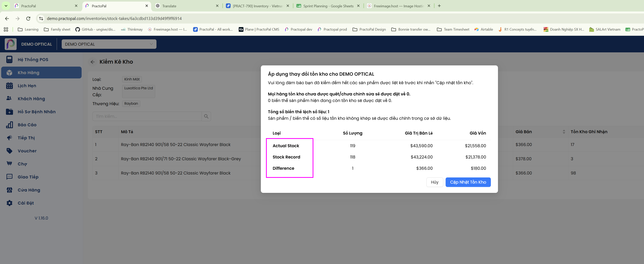This screenshot has height=264, width=644.
Task: Click the Cửa Hàng storefront icon
Action: click(9, 190)
